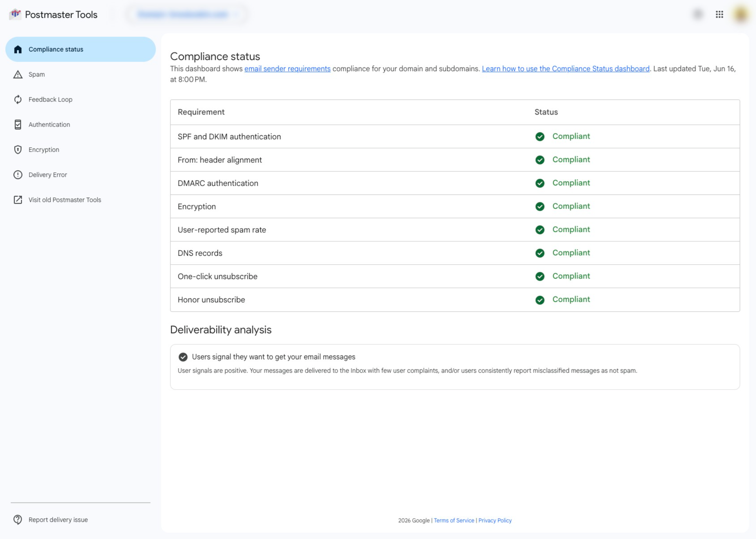The width and height of the screenshot is (756, 539).
Task: Click User-reported spam rate requirement
Action: coord(222,230)
